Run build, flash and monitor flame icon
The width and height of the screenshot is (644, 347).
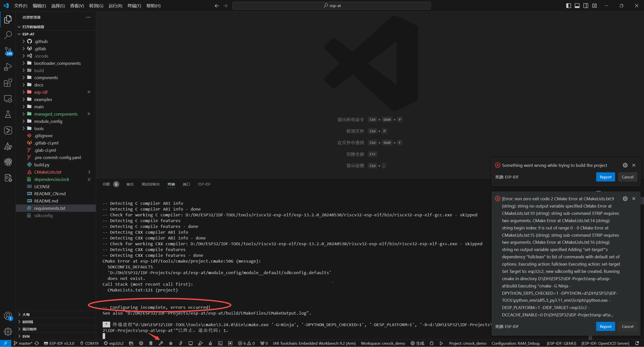click(210, 343)
